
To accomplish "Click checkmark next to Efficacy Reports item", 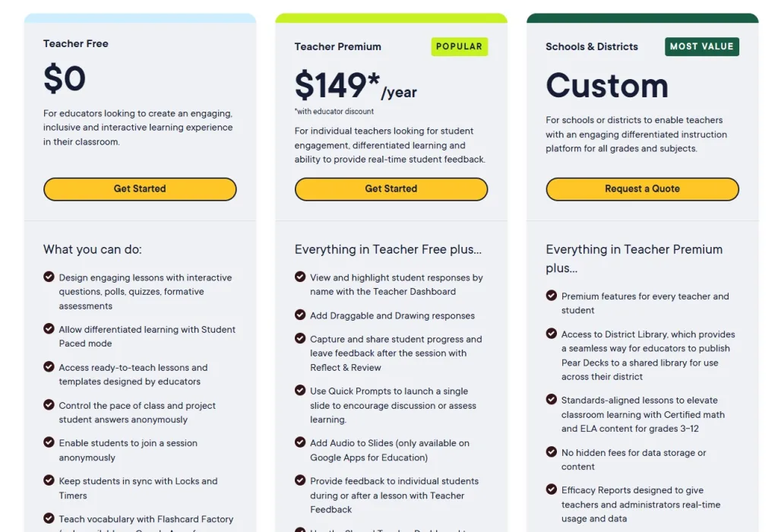I will click(x=552, y=489).
